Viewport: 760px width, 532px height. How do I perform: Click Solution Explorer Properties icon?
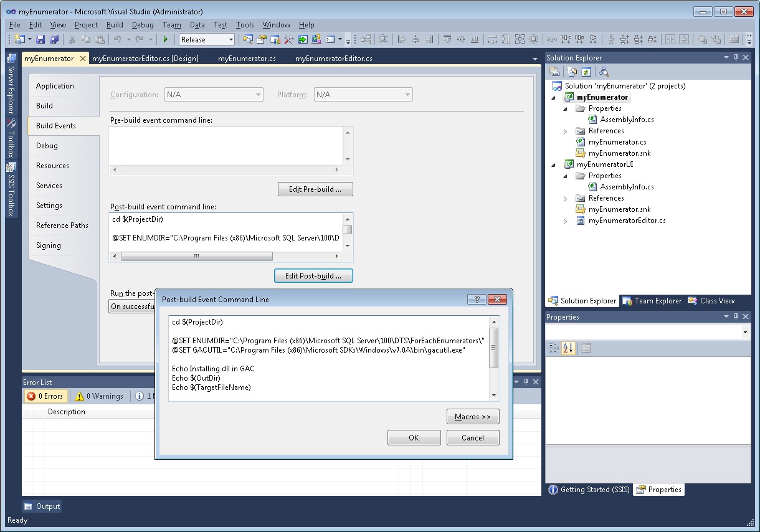pyautogui.click(x=554, y=72)
